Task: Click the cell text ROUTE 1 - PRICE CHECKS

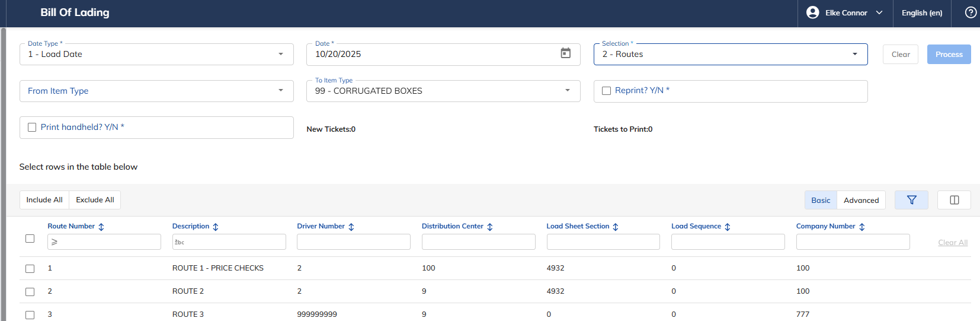Action: [218, 268]
